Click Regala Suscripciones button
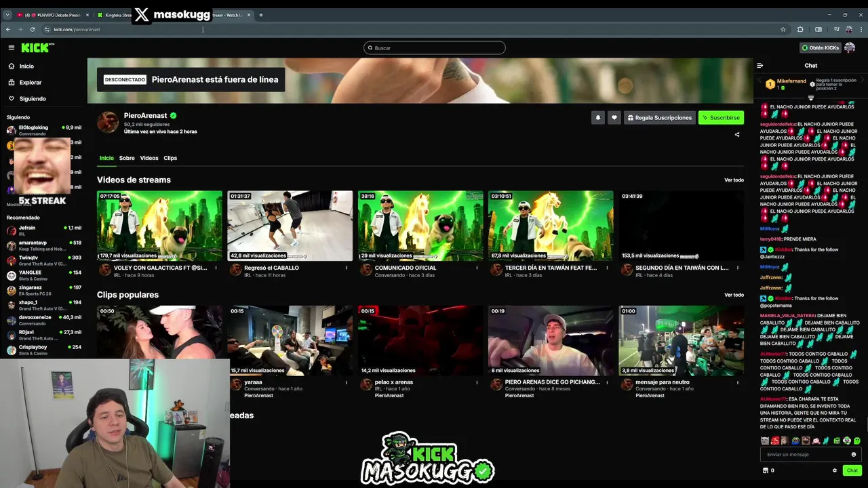 pos(660,118)
